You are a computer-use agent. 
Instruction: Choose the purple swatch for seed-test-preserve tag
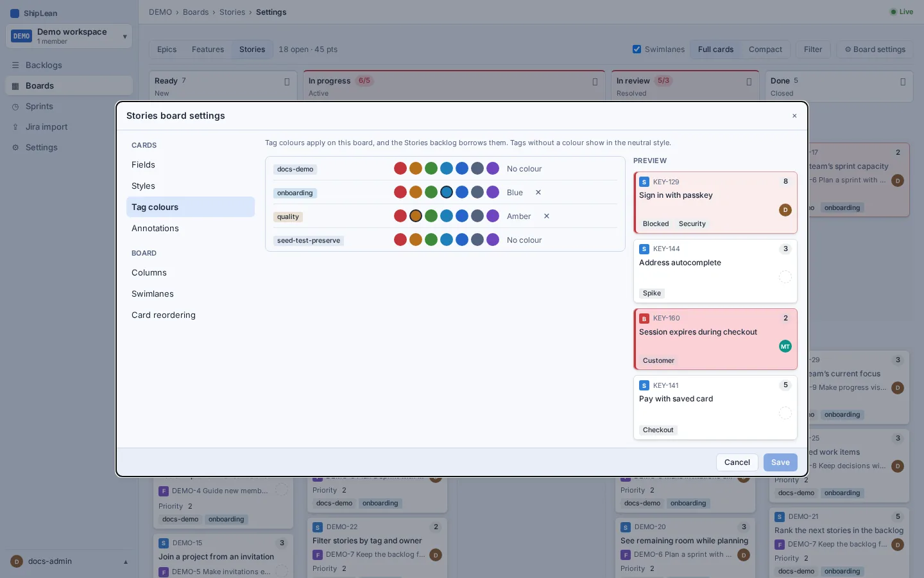click(x=493, y=240)
